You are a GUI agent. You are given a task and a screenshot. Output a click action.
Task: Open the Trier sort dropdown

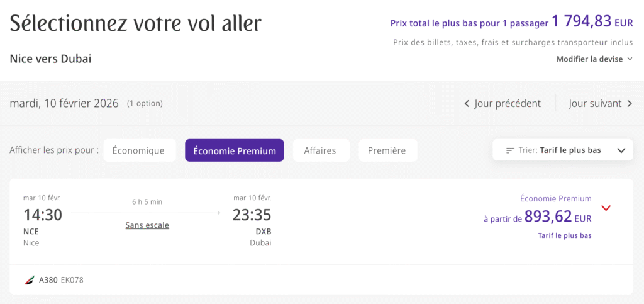[x=563, y=150]
